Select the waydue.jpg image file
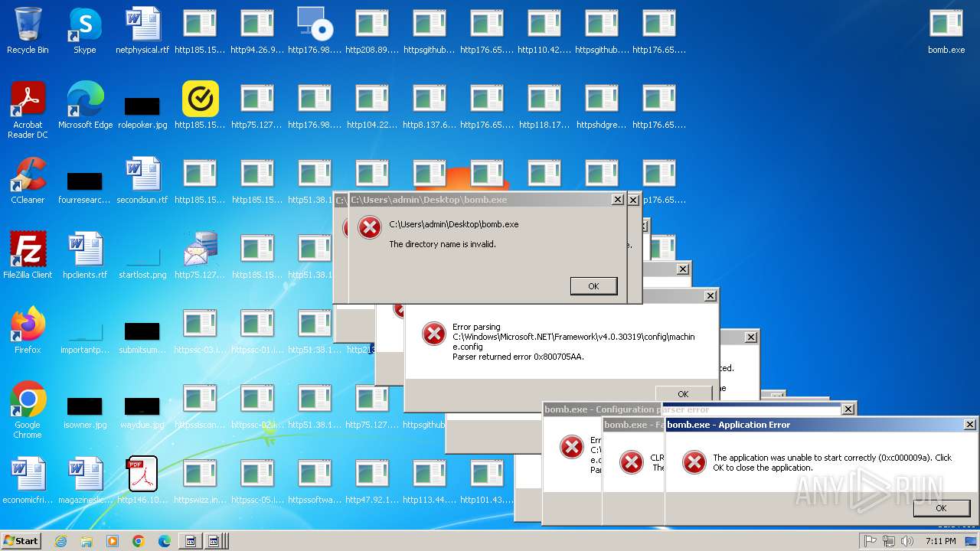This screenshot has height=551, width=980. click(142, 406)
